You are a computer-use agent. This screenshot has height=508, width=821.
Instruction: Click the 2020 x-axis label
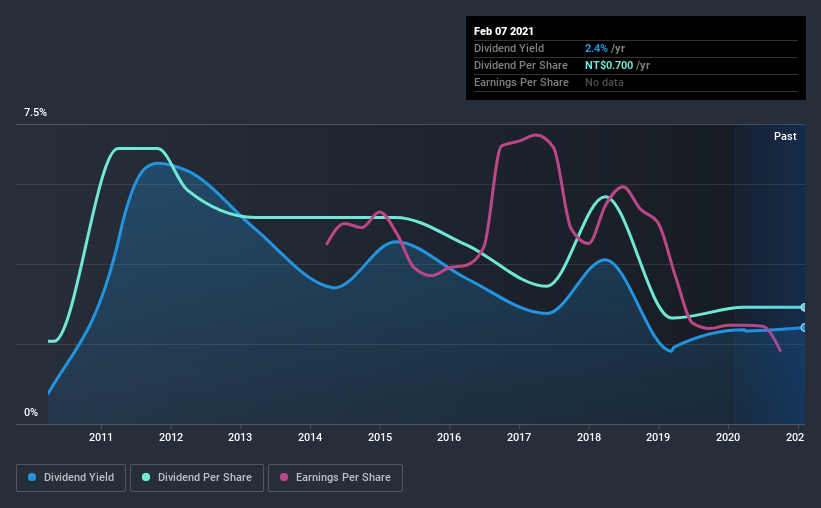click(x=728, y=437)
